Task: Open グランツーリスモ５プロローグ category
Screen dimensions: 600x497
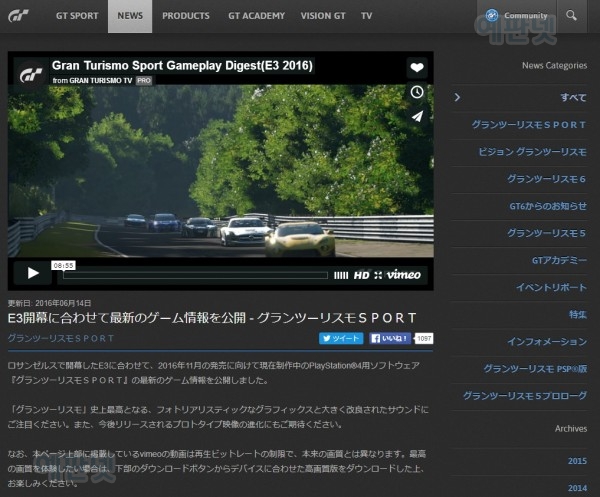Action: (525, 396)
